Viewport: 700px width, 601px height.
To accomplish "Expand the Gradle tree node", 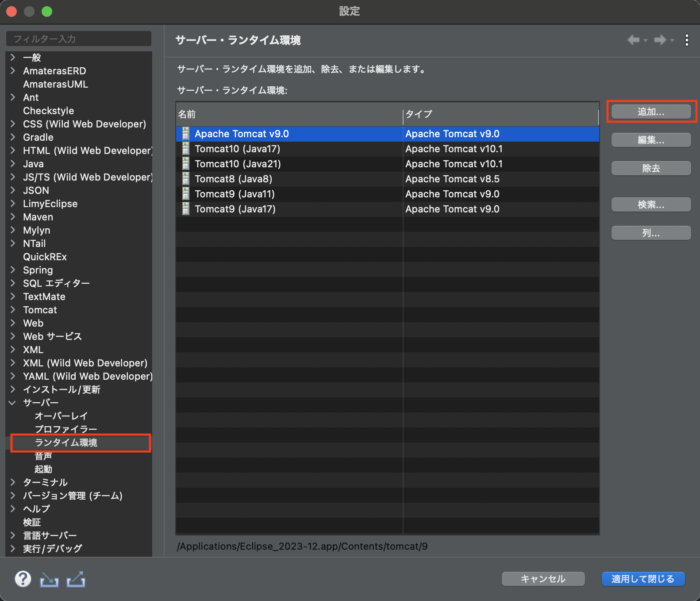I will [x=13, y=137].
